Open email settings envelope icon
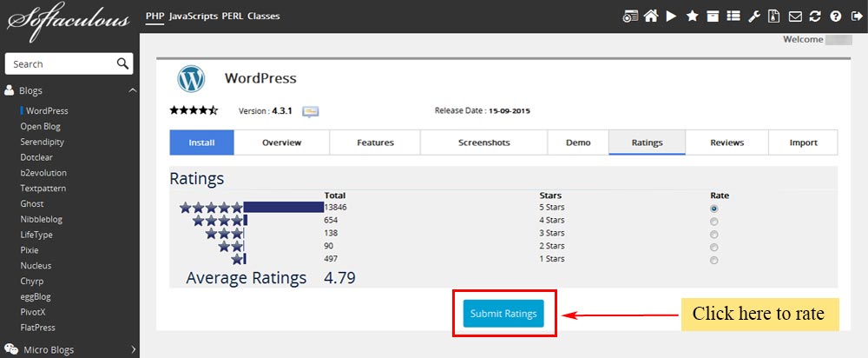 coord(795,17)
